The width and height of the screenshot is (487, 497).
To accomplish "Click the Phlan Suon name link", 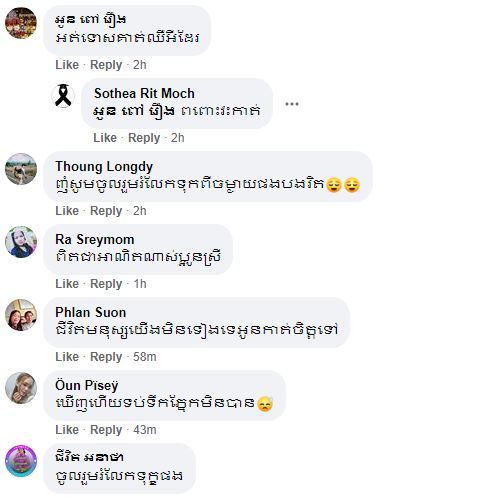I will 91,313.
